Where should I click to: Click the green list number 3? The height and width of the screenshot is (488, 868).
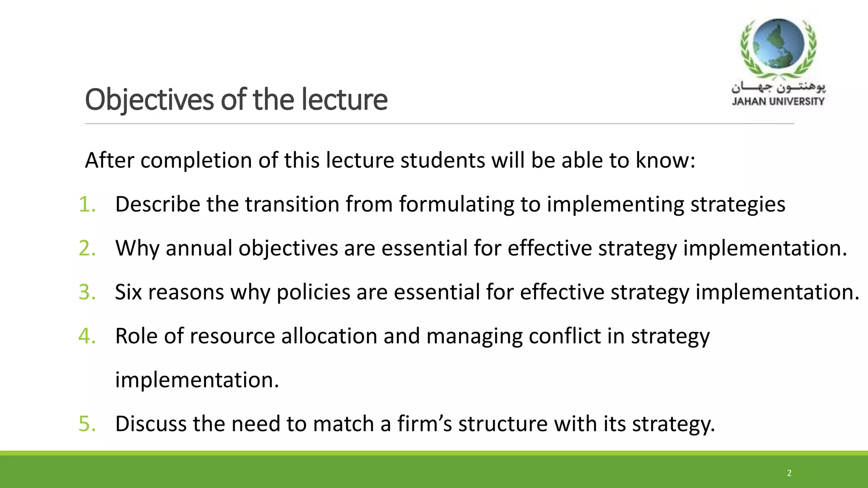coord(87,292)
